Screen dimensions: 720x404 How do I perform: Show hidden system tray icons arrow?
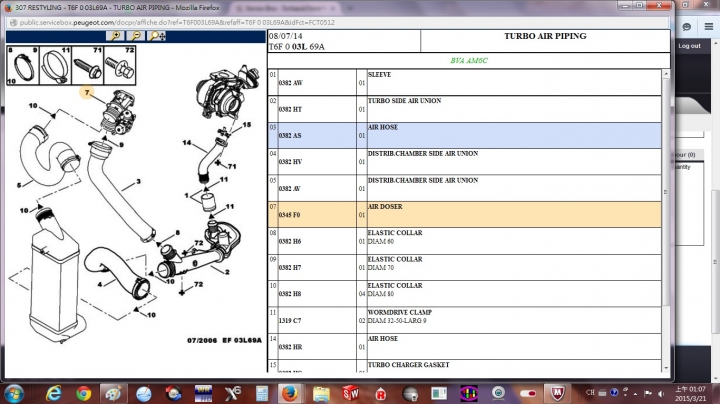click(636, 394)
